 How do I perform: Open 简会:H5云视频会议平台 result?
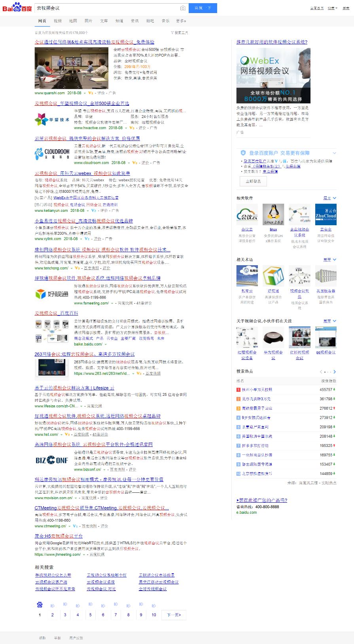(x=59, y=536)
